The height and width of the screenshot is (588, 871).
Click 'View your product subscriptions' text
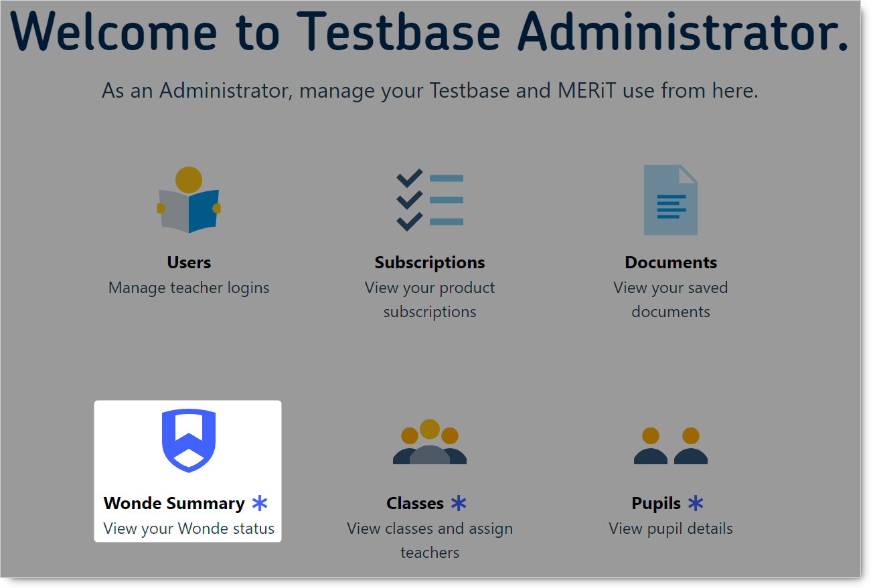coord(430,300)
